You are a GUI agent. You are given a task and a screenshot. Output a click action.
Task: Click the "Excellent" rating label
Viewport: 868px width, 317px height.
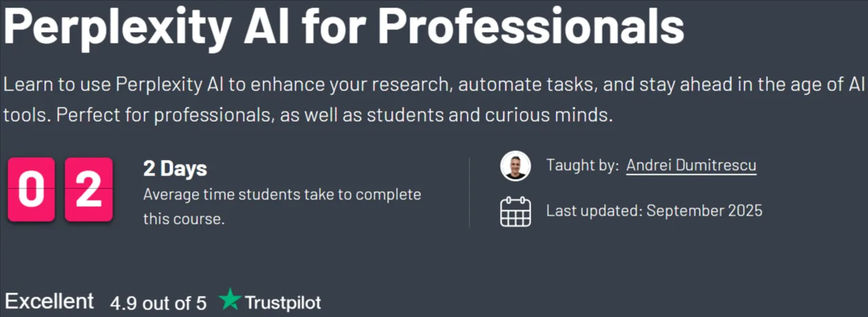[x=50, y=301]
